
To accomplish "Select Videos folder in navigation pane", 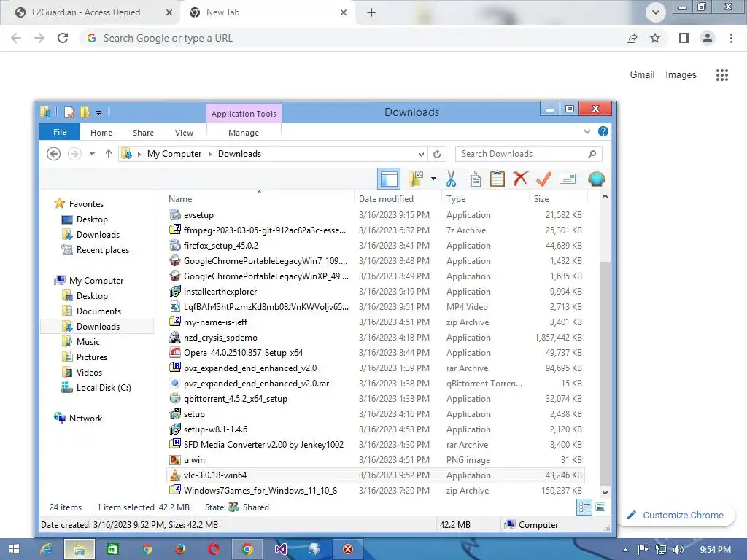I will point(89,373).
